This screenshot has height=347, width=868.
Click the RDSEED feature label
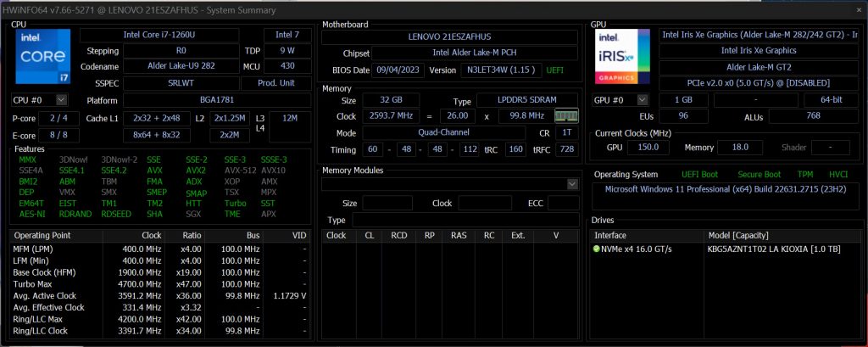click(x=116, y=214)
